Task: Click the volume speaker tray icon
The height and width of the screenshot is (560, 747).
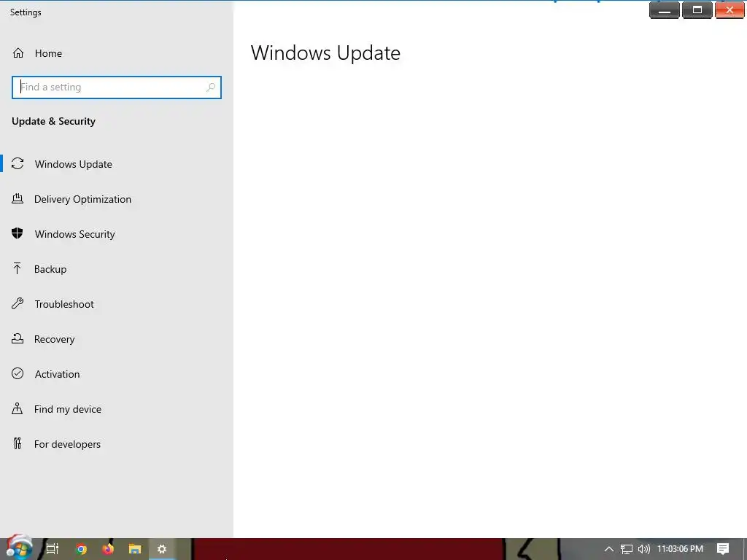Action: point(643,549)
